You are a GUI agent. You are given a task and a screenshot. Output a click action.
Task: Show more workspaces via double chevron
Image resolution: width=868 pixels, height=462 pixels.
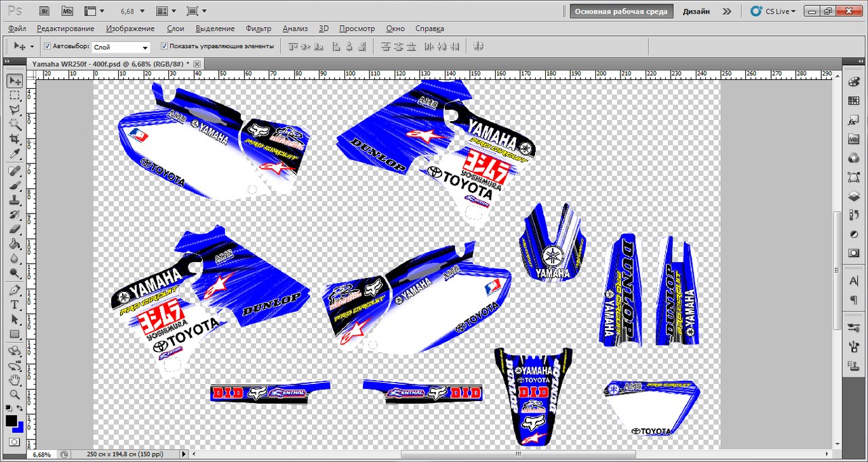pos(727,12)
